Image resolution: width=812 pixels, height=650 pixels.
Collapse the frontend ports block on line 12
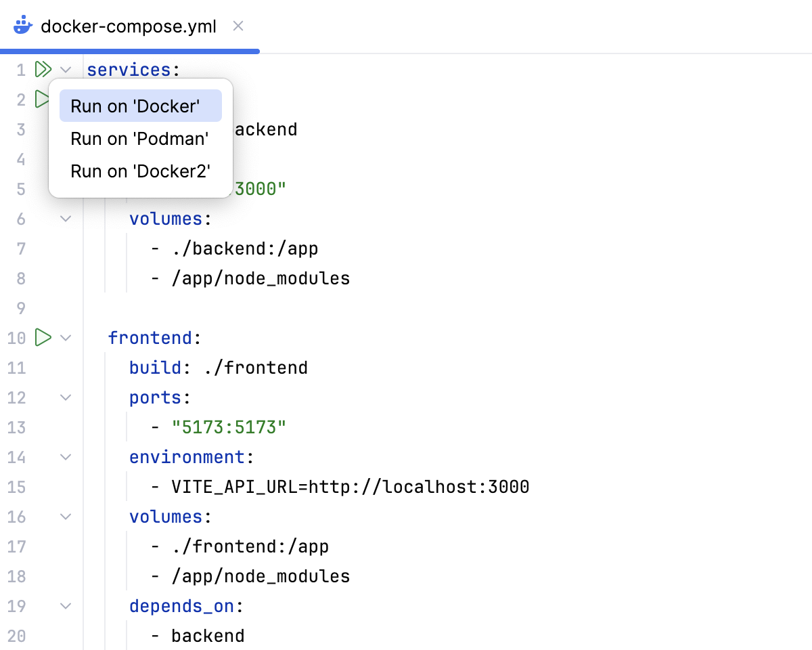click(66, 397)
